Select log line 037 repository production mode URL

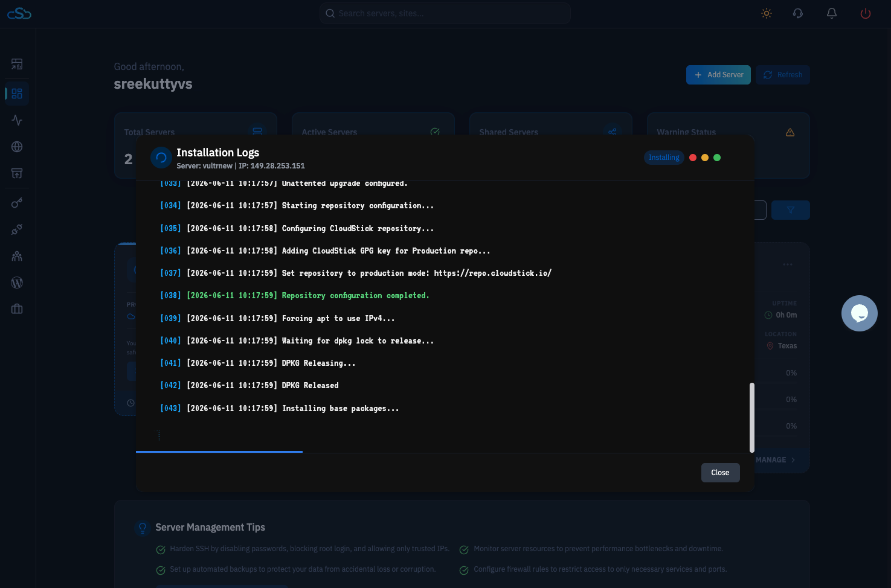[356, 273]
